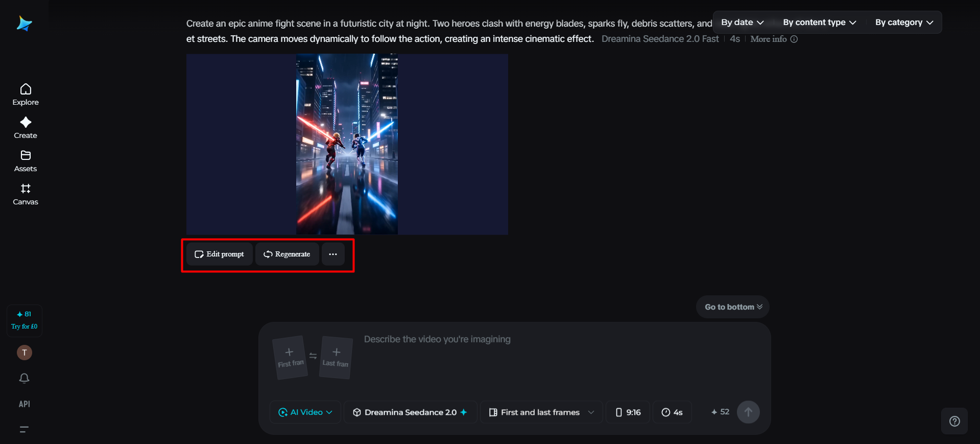The width and height of the screenshot is (980, 444).
Task: Change the 4s duration setting
Action: [x=672, y=412]
